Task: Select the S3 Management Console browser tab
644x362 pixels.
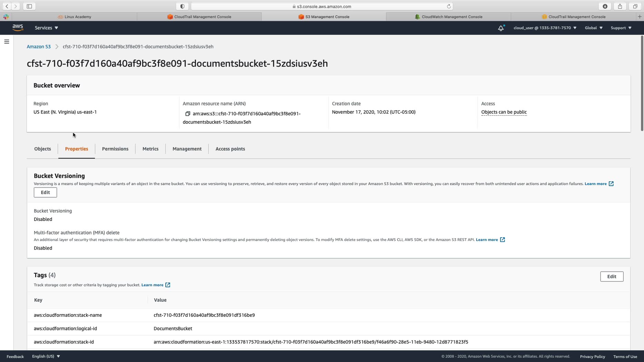Action: (x=324, y=17)
